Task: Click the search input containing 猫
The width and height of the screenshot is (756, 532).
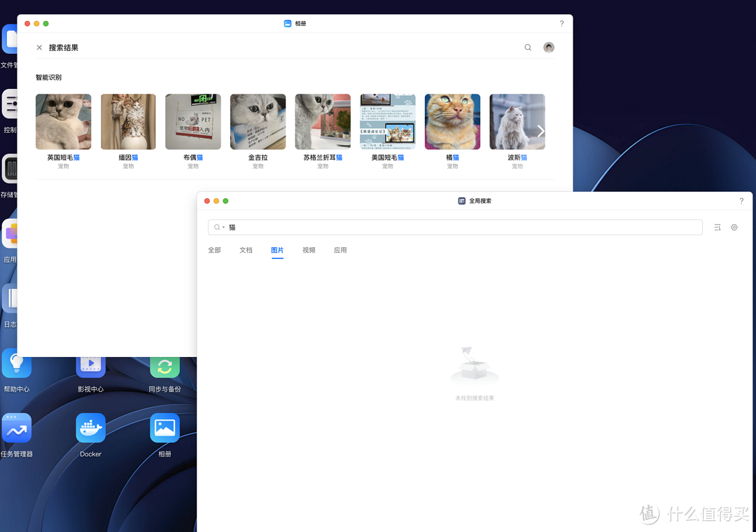Action: tap(455, 227)
